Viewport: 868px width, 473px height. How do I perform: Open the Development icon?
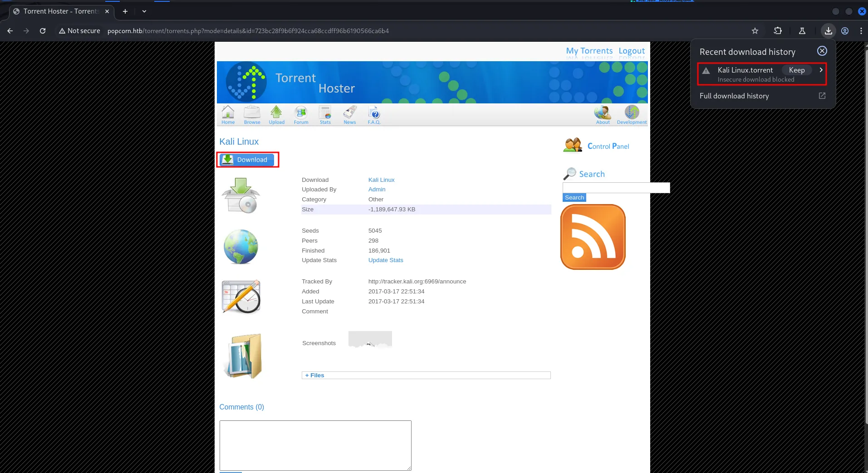[x=632, y=115]
